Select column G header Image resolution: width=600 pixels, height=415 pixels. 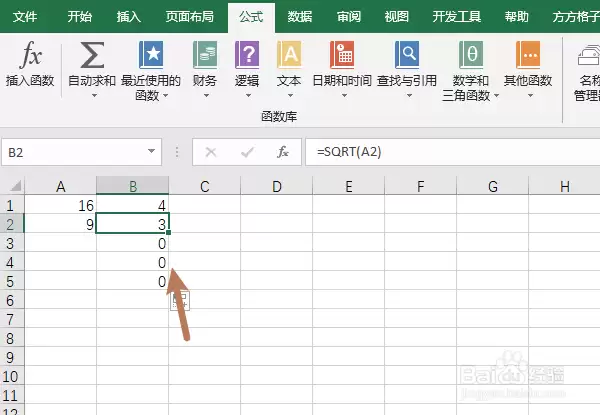pyautogui.click(x=492, y=186)
